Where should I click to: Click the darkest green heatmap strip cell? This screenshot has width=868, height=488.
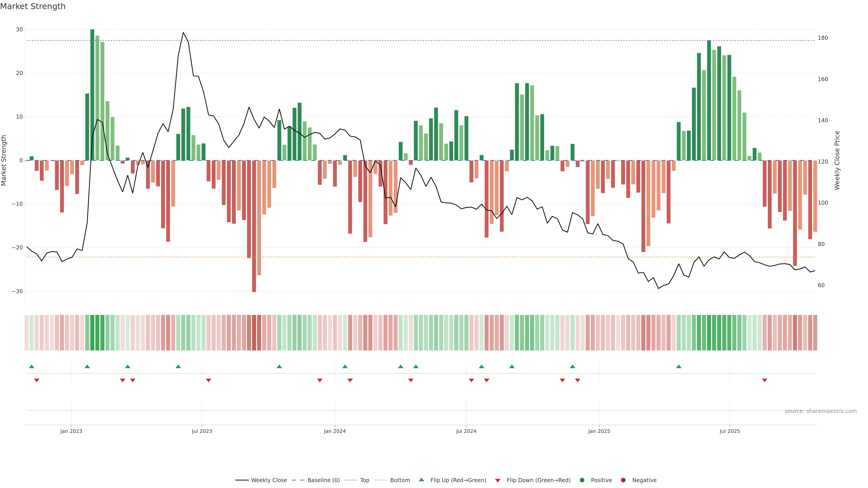pos(92,333)
